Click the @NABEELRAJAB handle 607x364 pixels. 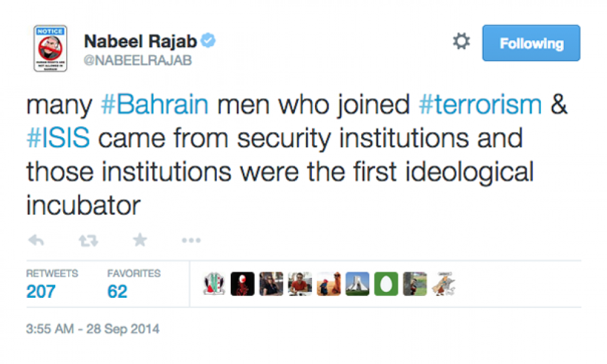pyautogui.click(x=138, y=60)
